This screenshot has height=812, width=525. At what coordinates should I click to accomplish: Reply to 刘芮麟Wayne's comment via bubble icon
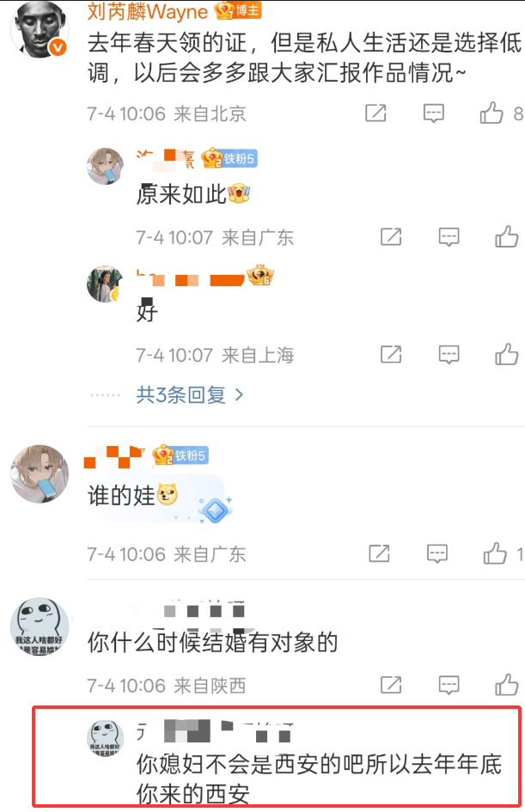433,113
